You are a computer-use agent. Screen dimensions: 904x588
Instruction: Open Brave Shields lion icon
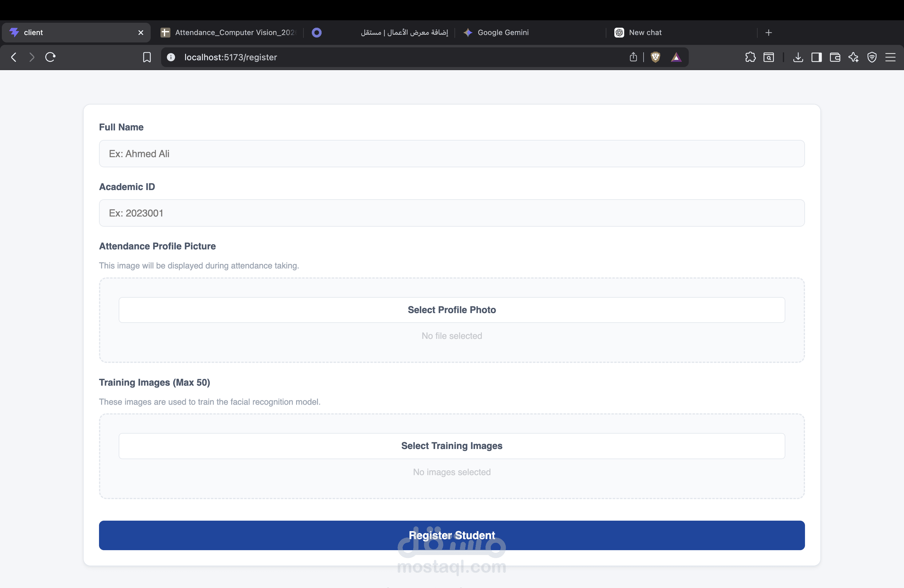click(x=655, y=57)
